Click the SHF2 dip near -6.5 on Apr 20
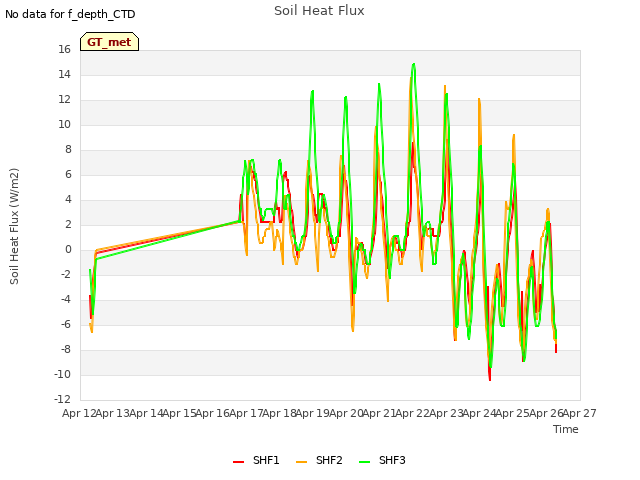The image size is (640, 480). tap(353, 330)
